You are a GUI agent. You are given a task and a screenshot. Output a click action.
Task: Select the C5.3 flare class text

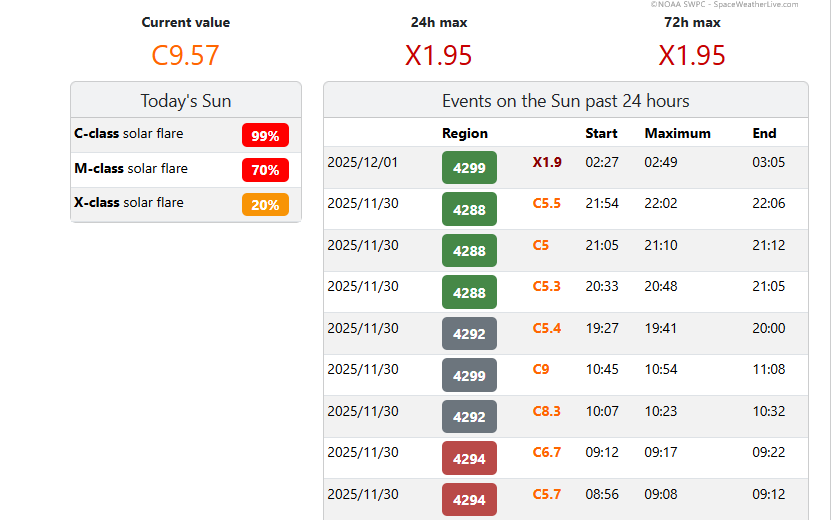(x=546, y=286)
